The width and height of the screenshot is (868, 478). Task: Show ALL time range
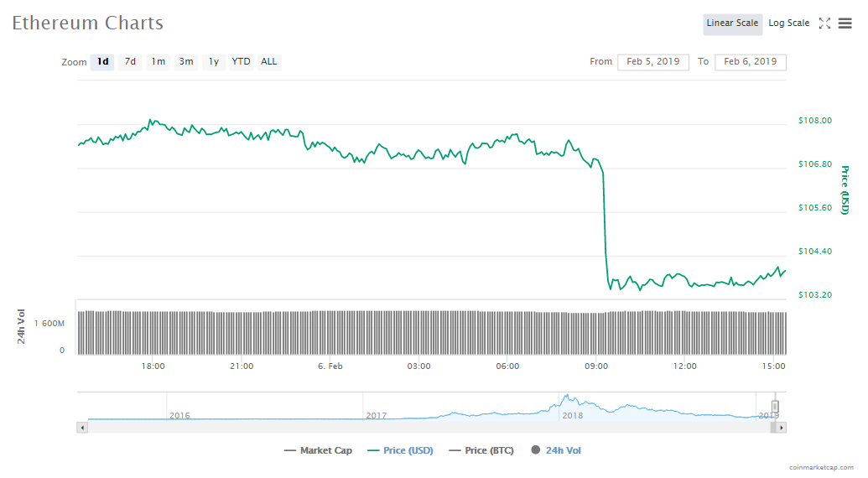point(268,62)
